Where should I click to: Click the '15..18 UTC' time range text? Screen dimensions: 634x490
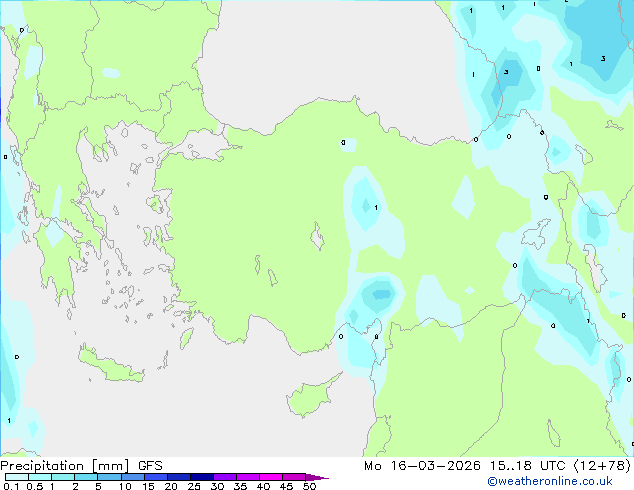tap(527, 466)
